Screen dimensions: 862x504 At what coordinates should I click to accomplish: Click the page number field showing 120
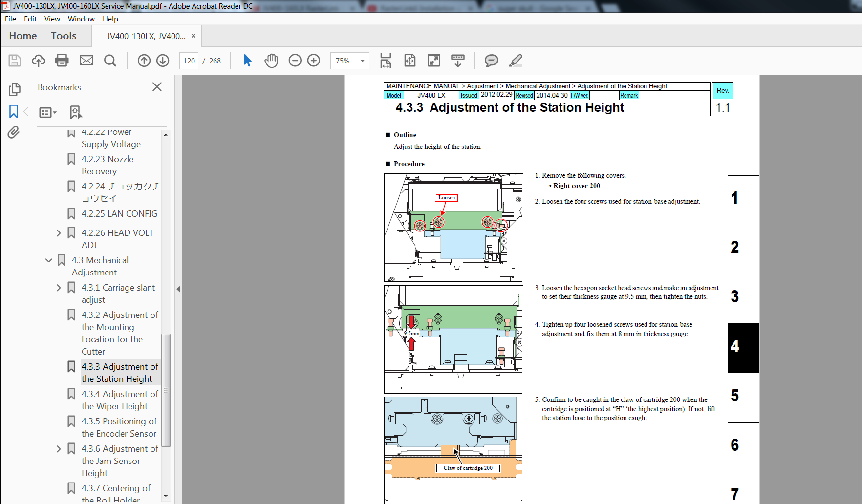tap(189, 61)
